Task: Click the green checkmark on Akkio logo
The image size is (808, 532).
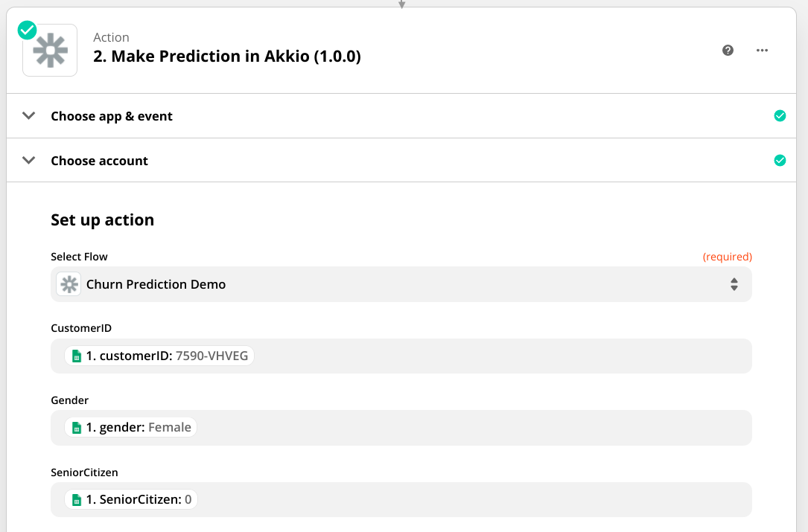Action: [x=27, y=30]
